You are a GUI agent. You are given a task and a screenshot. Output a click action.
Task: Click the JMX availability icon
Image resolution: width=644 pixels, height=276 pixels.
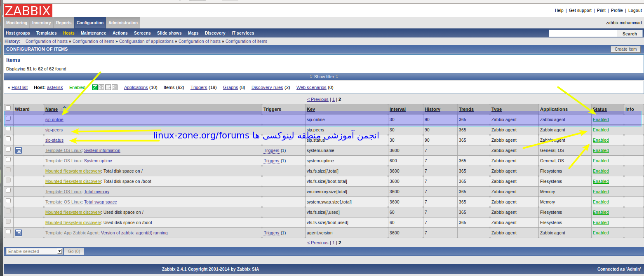pyautogui.click(x=108, y=87)
